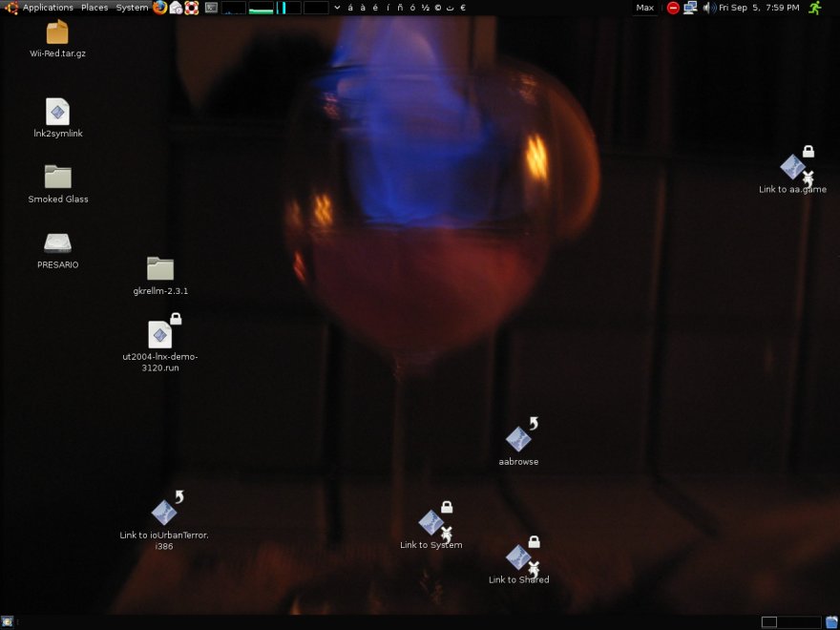Click the 'Smoked Glass' label

tap(58, 199)
